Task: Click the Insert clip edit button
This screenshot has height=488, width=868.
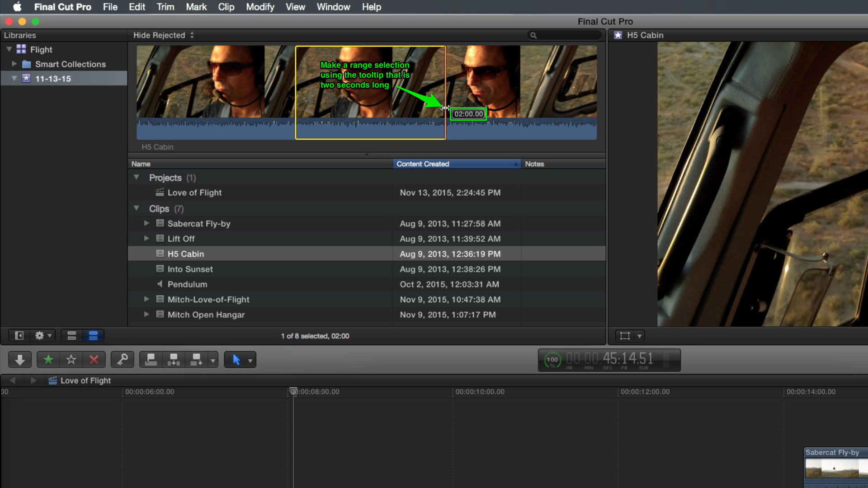Action: point(174,360)
